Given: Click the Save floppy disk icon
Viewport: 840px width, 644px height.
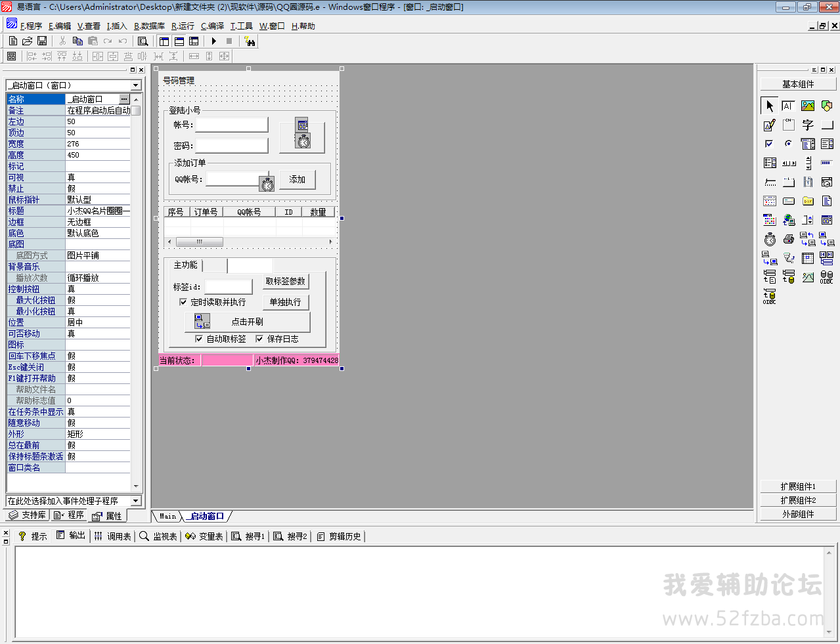Looking at the screenshot, I should [42, 41].
